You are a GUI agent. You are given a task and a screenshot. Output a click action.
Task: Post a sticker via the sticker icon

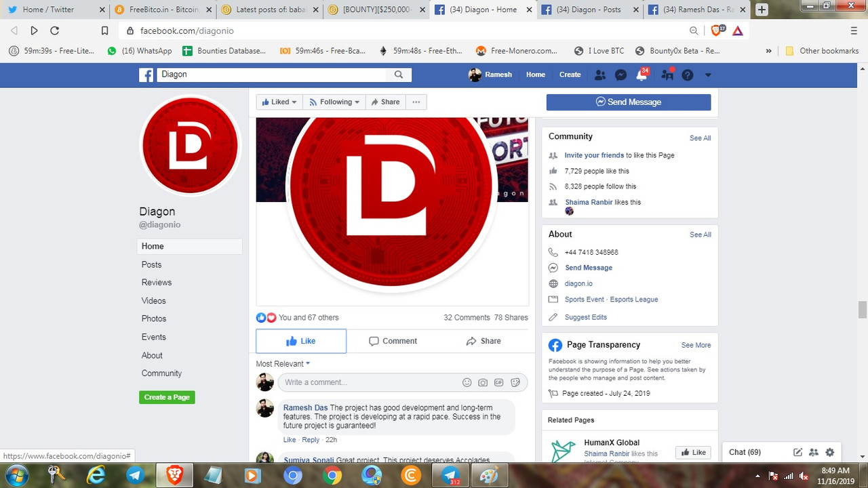[515, 382]
